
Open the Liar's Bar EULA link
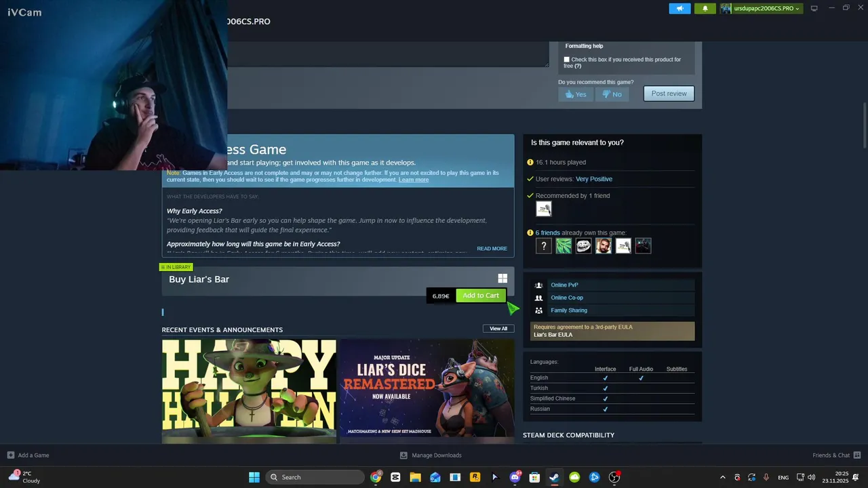point(553,335)
